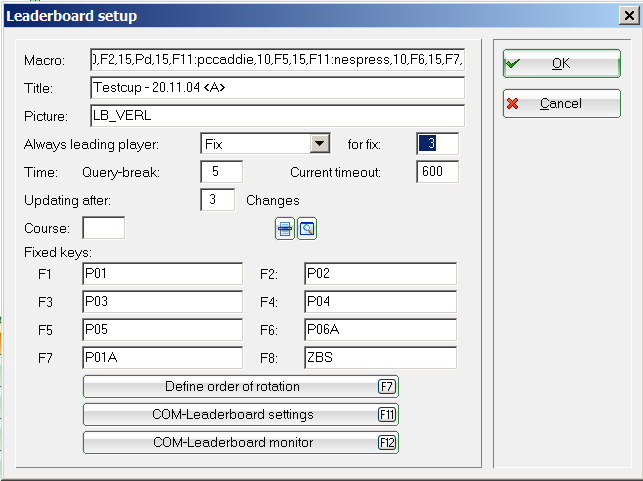Open COM-Leaderboard settings
643x481 pixels.
point(240,414)
